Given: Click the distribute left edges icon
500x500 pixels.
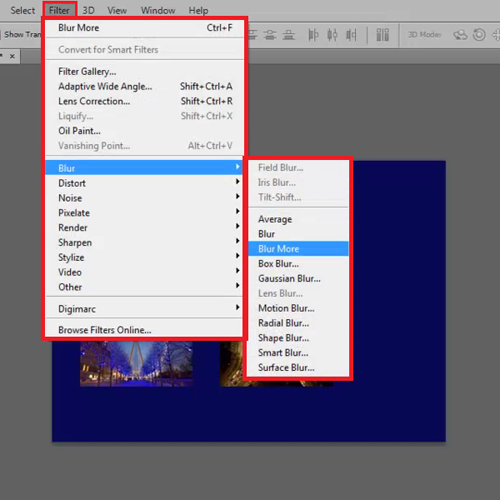Looking at the screenshot, I should [x=313, y=35].
